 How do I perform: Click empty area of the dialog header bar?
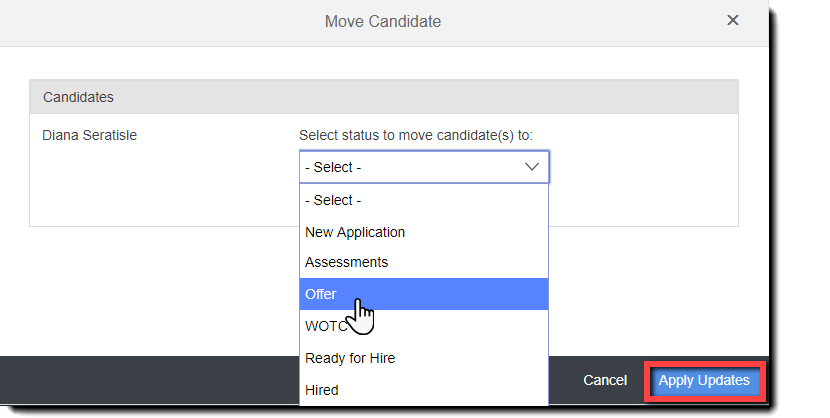pos(150,21)
